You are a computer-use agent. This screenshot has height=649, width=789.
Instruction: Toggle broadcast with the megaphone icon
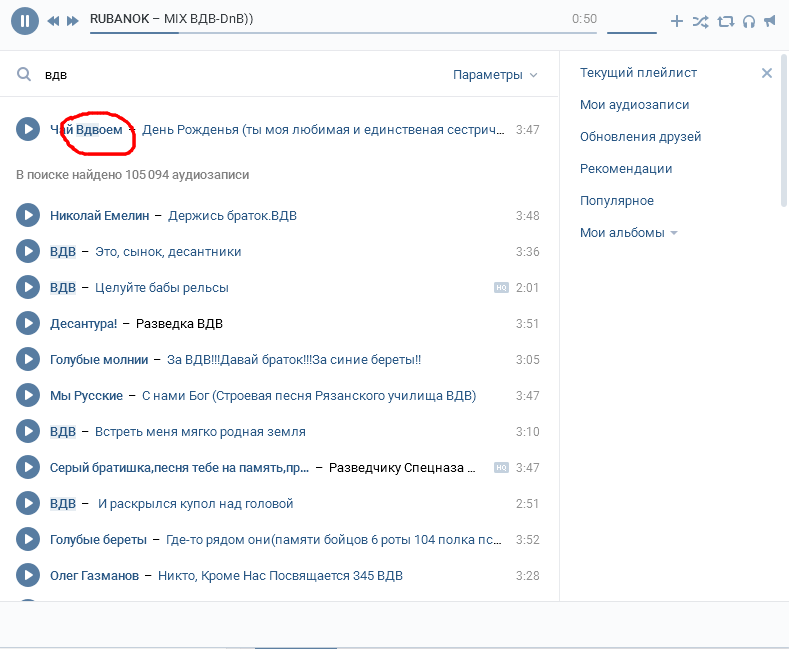(769, 20)
